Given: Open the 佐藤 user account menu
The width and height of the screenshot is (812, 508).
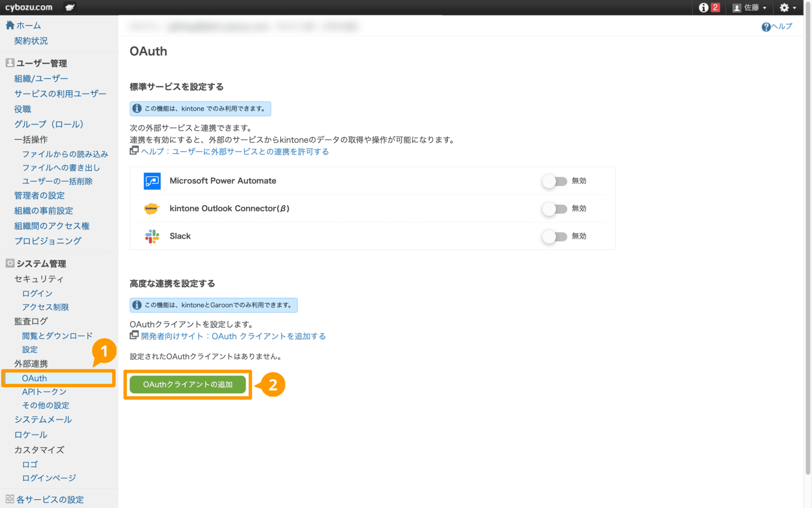Looking at the screenshot, I should click(750, 7).
